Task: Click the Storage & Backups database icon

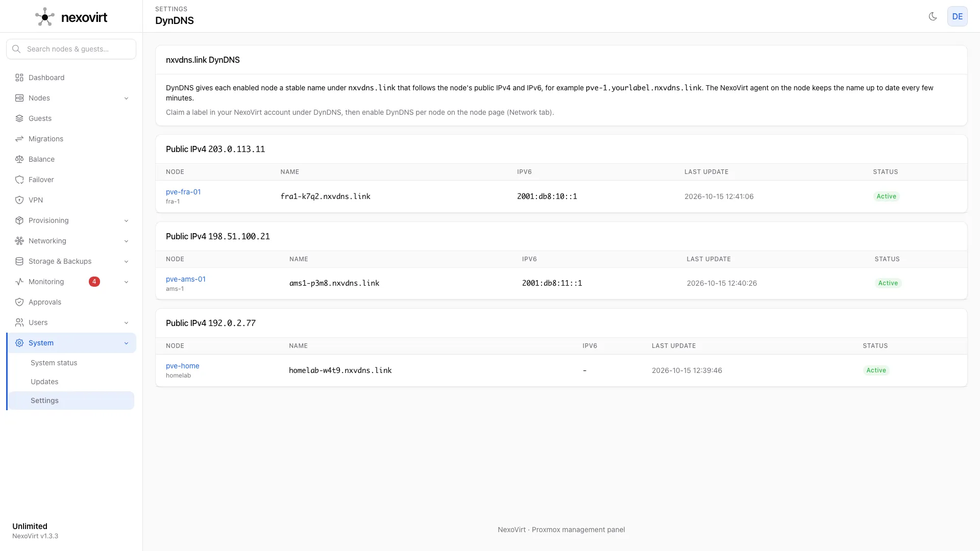Action: (x=19, y=261)
